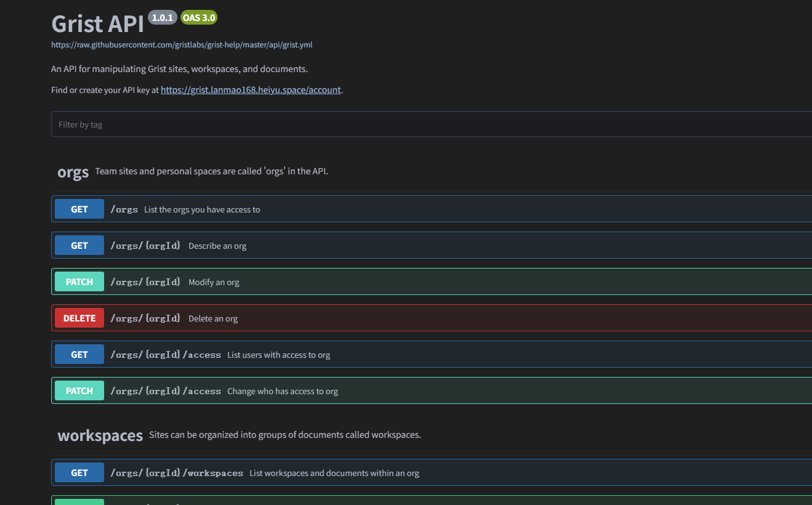The height and width of the screenshot is (505, 812).
Task: Click the 'Change who has access to org' summary
Action: tap(283, 391)
